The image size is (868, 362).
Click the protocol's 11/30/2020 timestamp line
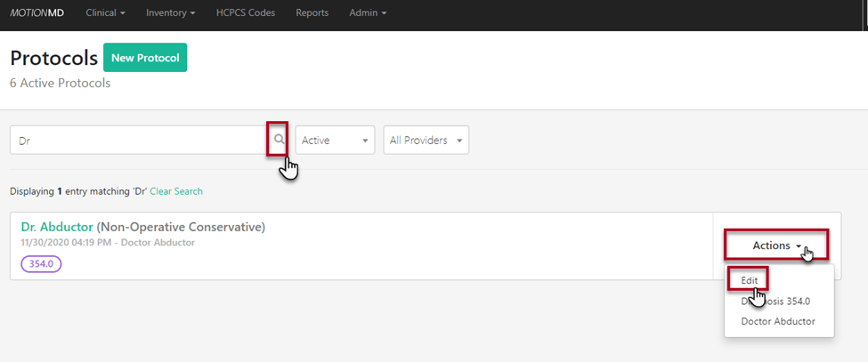107,243
